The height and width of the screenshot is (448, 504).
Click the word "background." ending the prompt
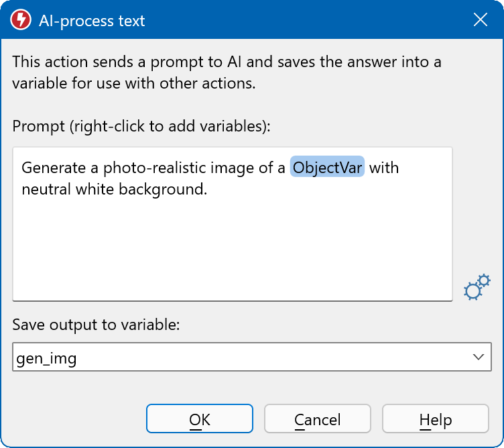[172, 189]
